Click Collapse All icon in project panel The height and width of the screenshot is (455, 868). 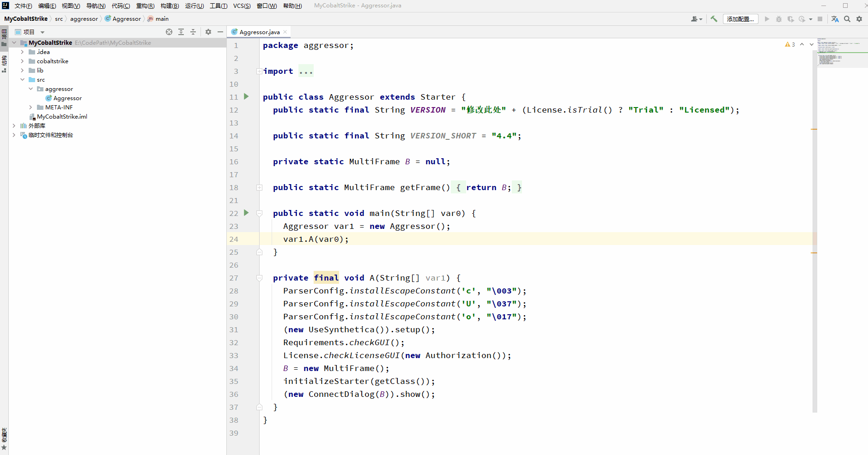click(193, 32)
